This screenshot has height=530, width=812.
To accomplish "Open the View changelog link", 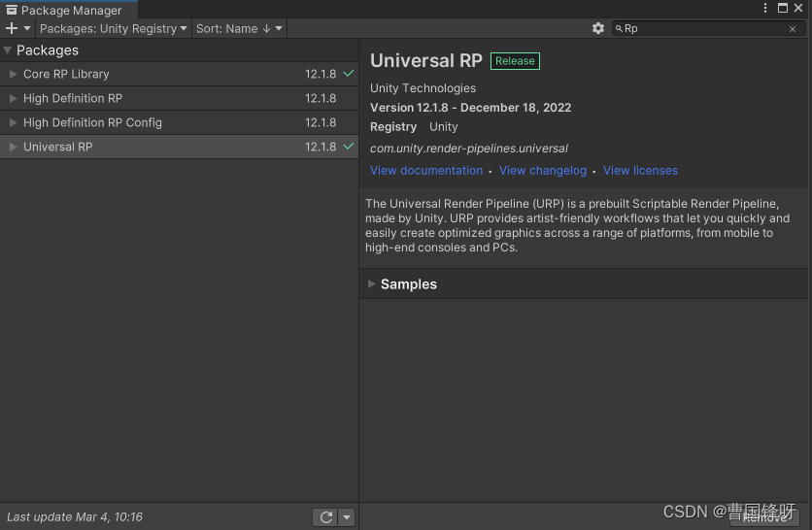I will [x=543, y=170].
